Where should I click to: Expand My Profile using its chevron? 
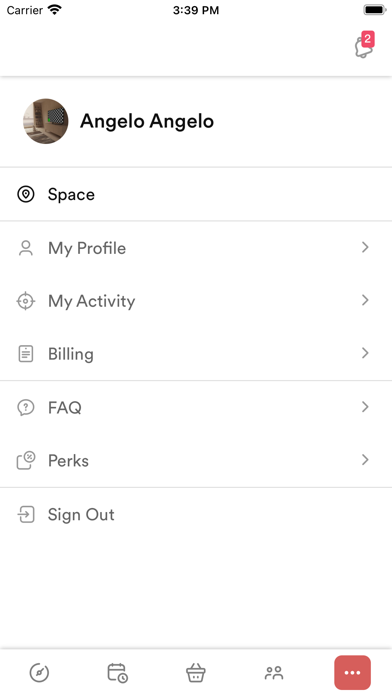[365, 247]
